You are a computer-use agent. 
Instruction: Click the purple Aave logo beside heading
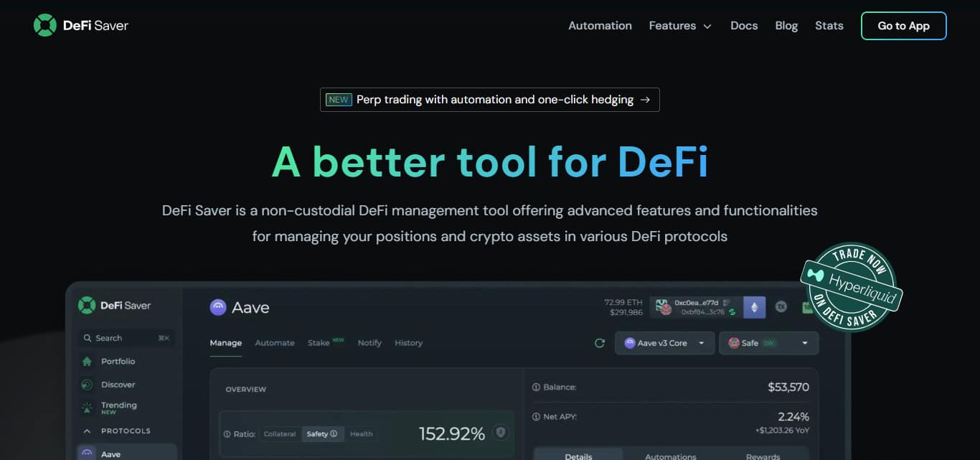(x=218, y=308)
